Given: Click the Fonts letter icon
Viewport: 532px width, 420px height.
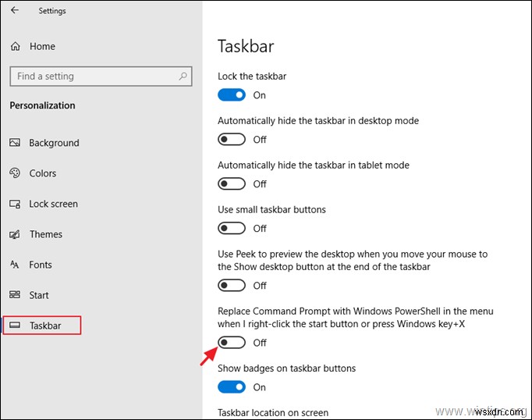Looking at the screenshot, I should point(15,265).
